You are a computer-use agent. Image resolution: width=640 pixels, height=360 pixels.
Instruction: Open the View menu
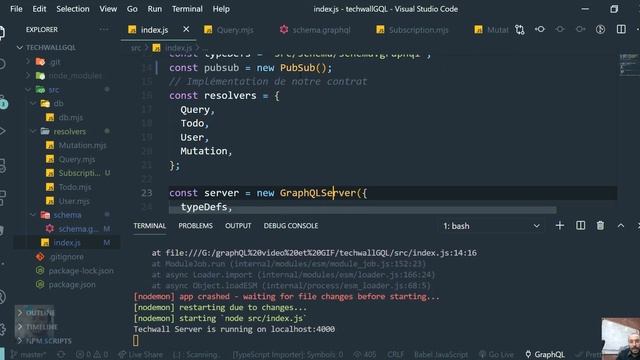click(x=108, y=9)
